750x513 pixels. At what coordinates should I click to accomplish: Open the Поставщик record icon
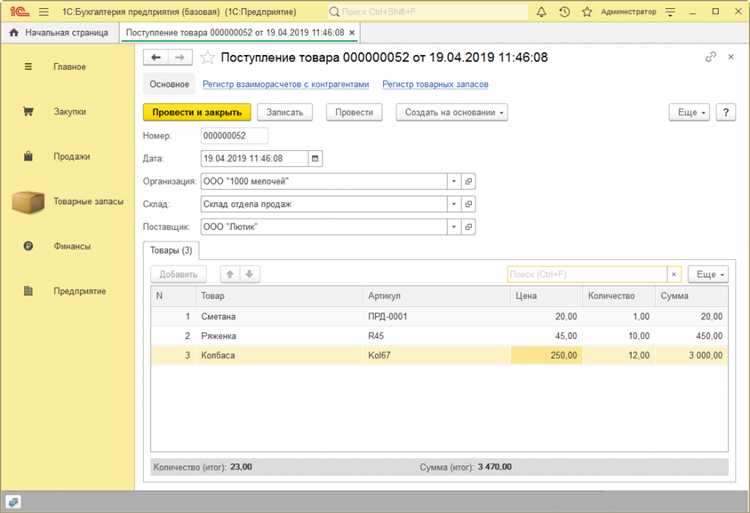click(x=468, y=227)
